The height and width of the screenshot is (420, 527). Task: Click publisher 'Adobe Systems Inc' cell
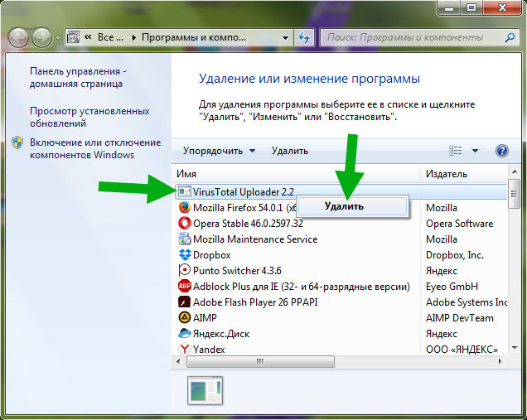tap(467, 302)
